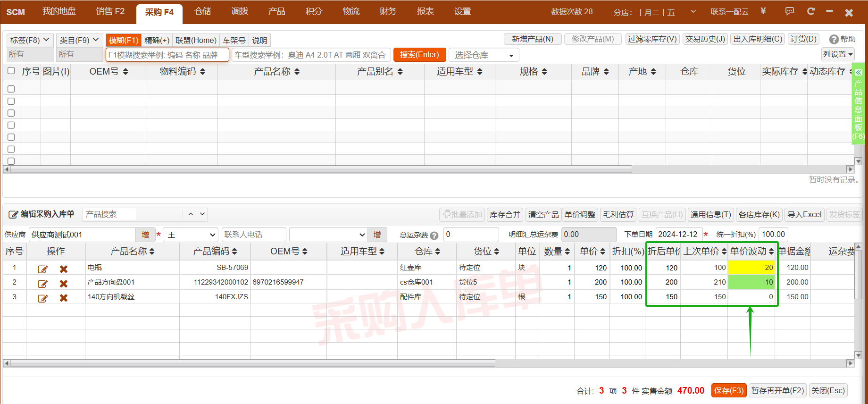Click the 保存(F3) button

(728, 390)
